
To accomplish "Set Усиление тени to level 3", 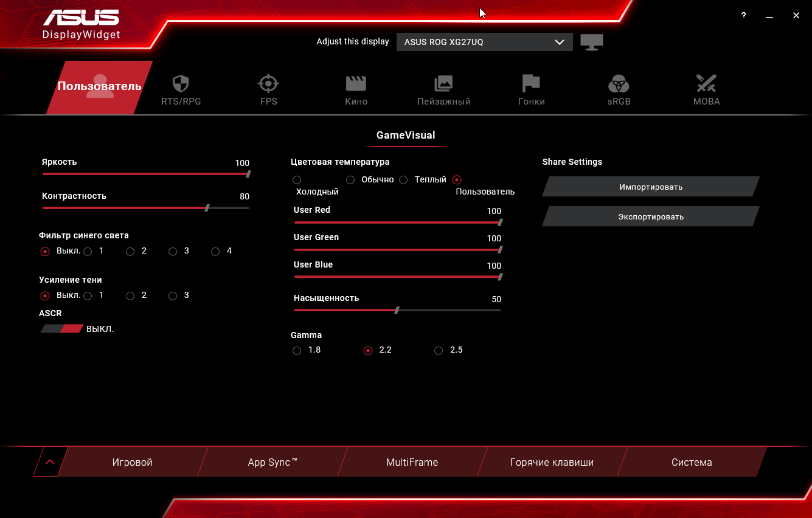I will pyautogui.click(x=173, y=295).
